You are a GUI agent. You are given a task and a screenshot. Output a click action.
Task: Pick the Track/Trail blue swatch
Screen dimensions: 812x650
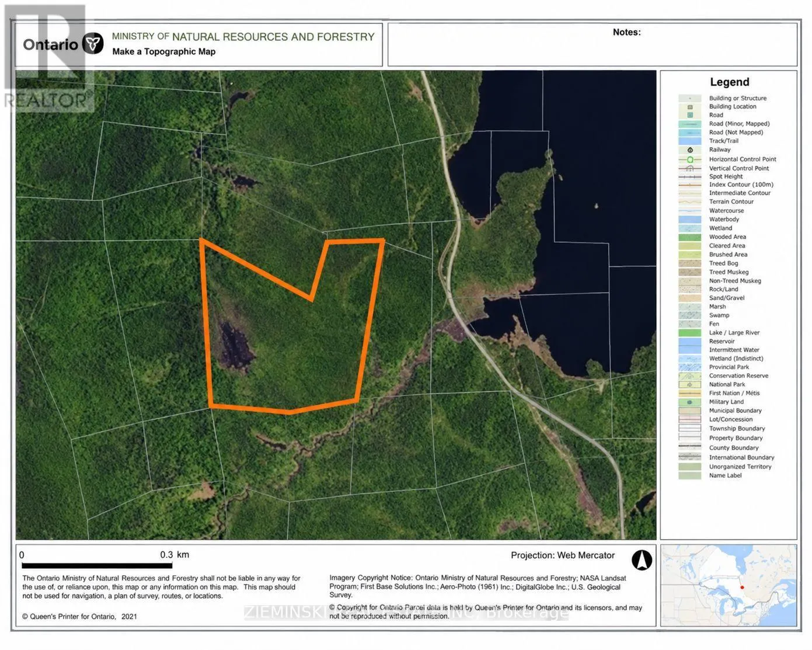[690, 141]
